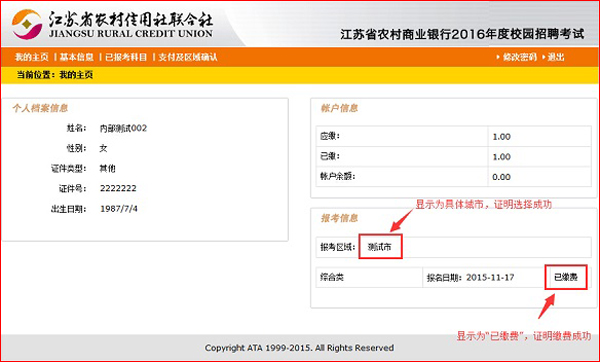Open the 基本信息 menu item
Image resolution: width=600 pixels, height=362 pixels.
[x=76, y=57]
